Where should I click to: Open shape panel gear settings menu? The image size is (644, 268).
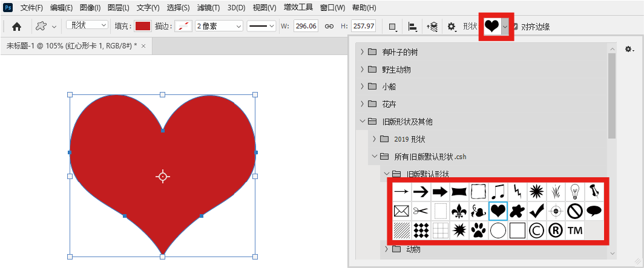629,49
